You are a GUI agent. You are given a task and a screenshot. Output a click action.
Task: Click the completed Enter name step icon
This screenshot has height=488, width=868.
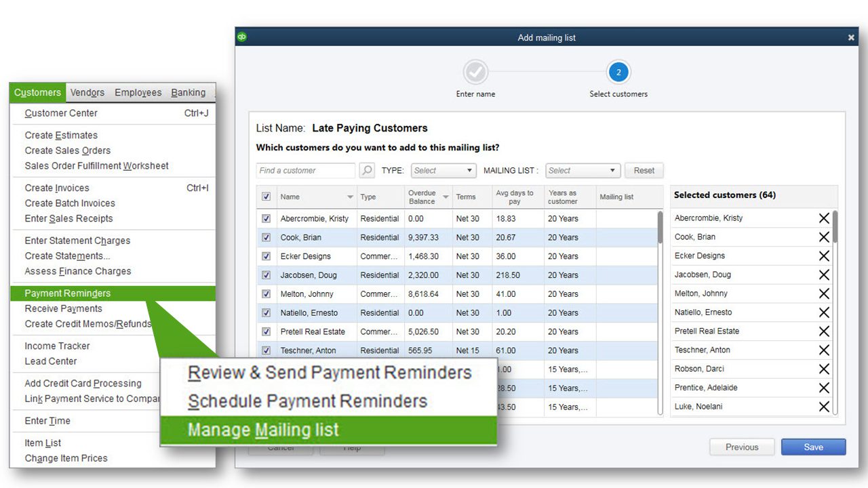[475, 72]
